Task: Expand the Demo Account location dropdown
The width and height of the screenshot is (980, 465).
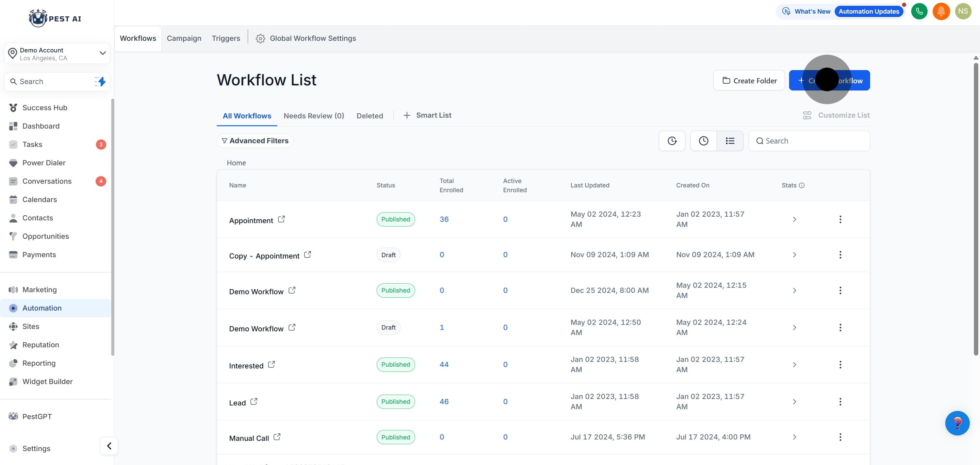Action: click(102, 53)
